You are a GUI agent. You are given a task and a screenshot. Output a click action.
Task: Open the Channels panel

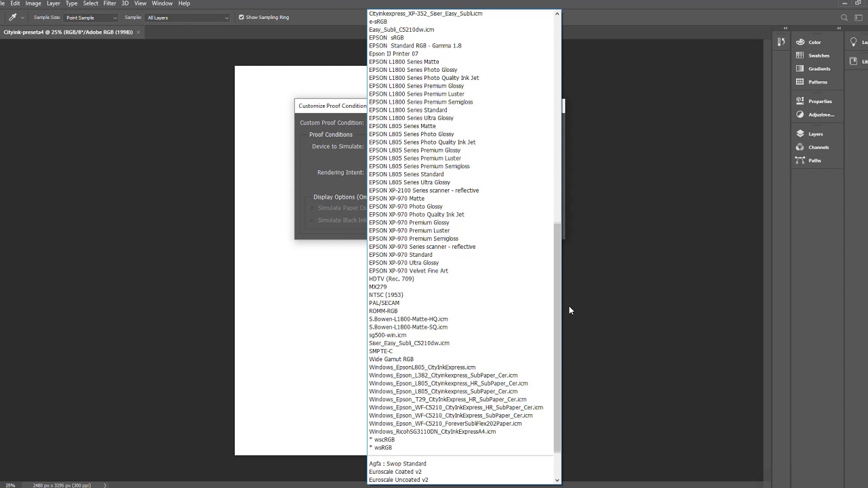812,147
